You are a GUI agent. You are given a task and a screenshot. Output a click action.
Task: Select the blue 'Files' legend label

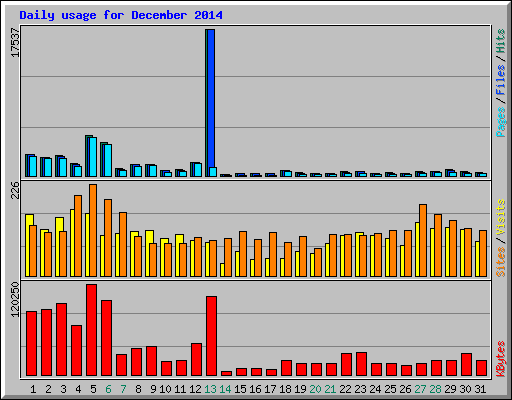click(x=500, y=79)
